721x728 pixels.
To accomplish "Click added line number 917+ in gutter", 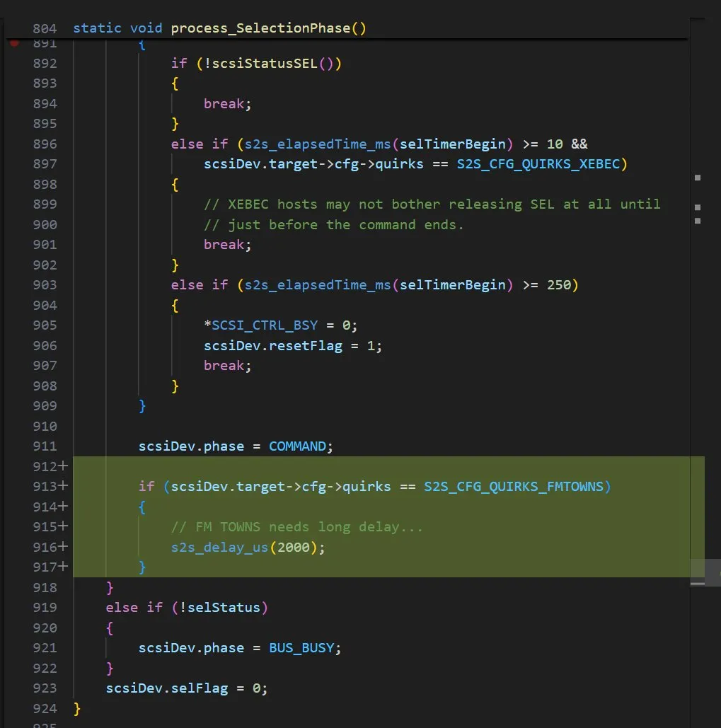I will tap(50, 567).
